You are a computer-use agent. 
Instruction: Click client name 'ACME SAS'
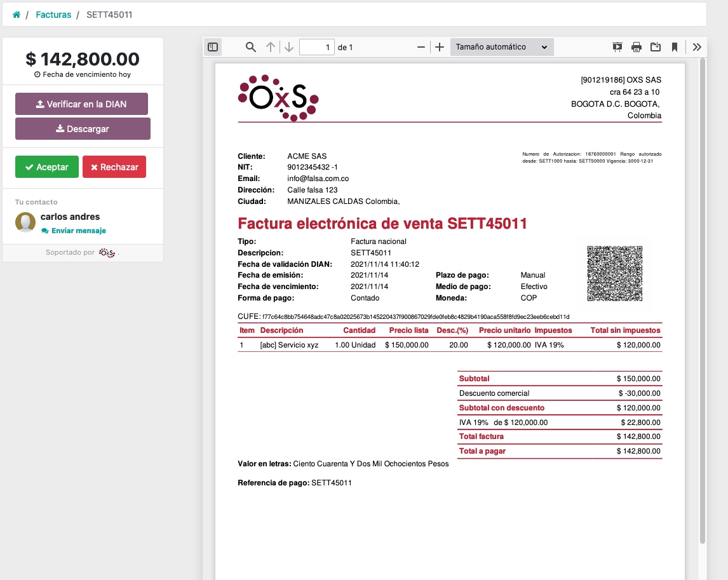(307, 156)
